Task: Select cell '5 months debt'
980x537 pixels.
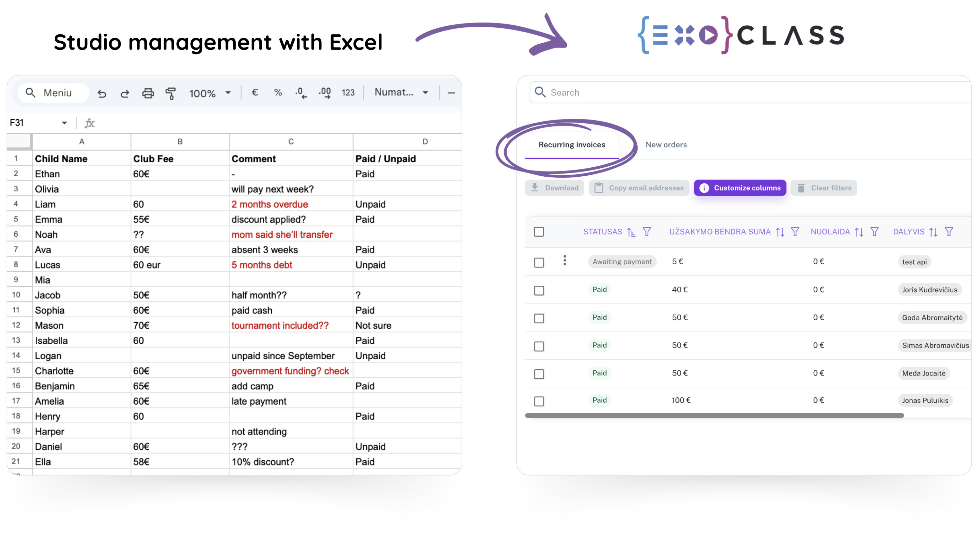Action: click(x=291, y=265)
